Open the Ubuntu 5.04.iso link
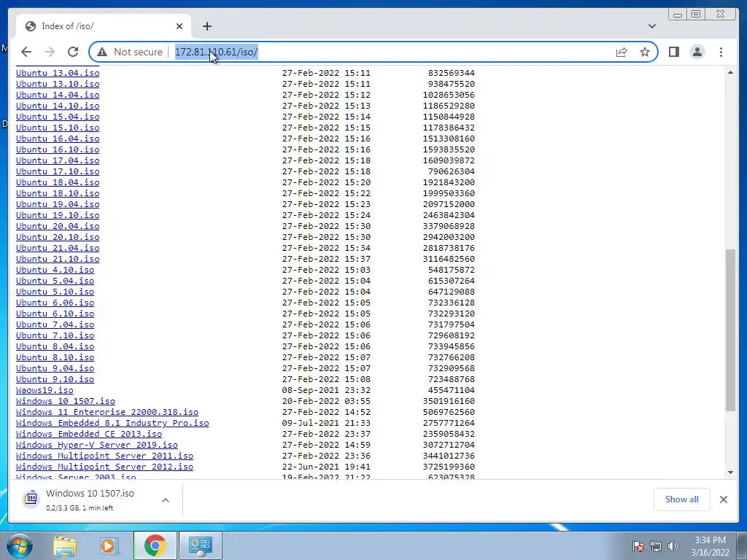Screen dimensions: 747x560 point(55,281)
